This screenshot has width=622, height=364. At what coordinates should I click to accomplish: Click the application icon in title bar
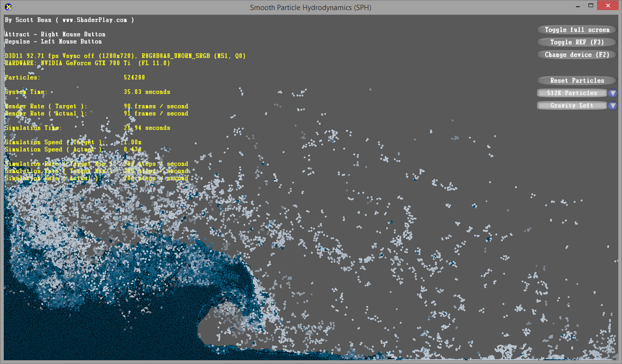pos(8,7)
